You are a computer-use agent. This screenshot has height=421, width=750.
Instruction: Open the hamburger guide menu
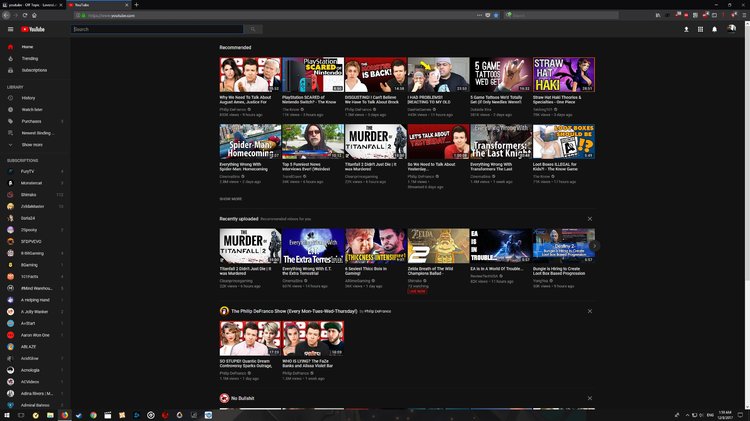point(11,29)
